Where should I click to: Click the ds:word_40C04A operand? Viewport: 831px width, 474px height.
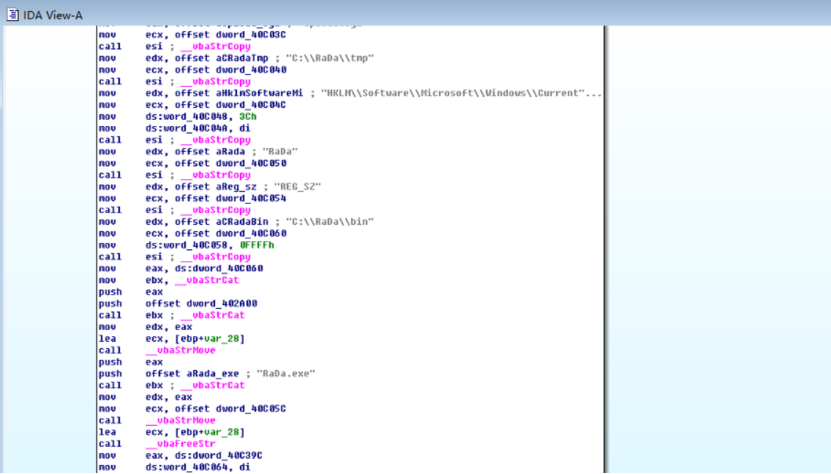189,128
